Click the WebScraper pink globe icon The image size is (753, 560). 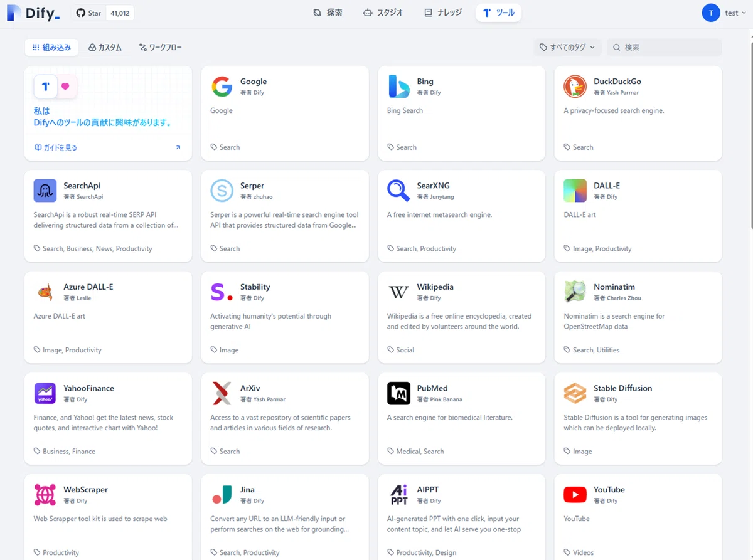(45, 495)
